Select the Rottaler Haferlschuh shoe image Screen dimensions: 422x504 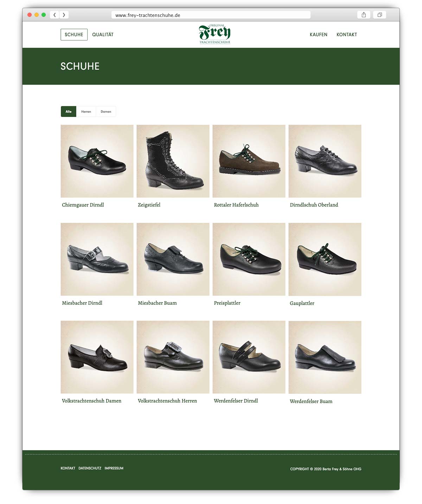249,161
